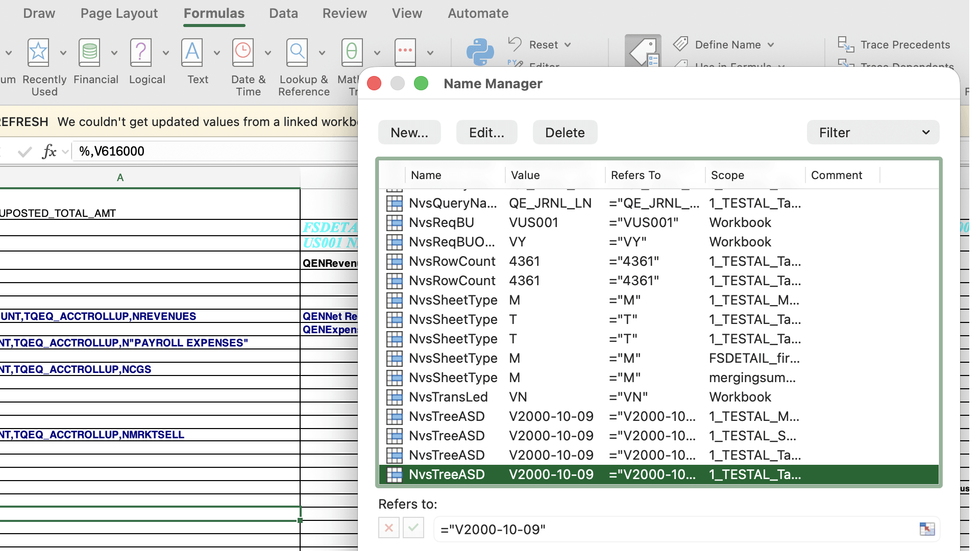
Task: Cancel the Refers to edit with X
Action: [389, 528]
